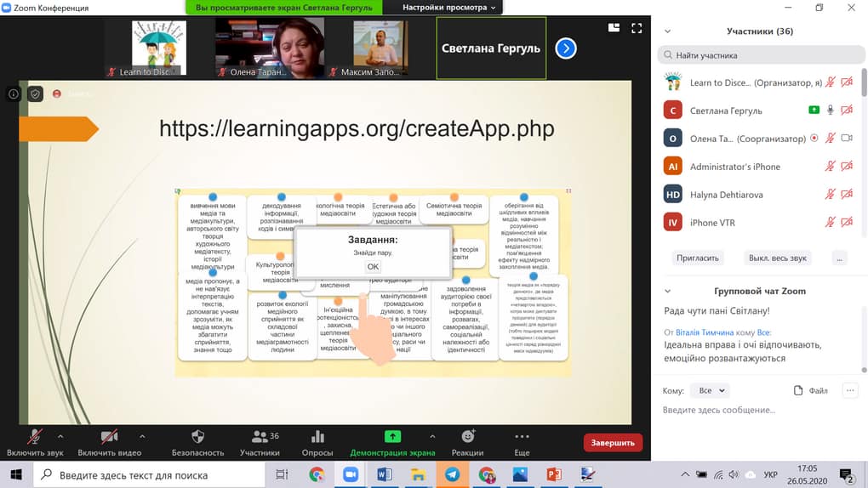The height and width of the screenshot is (488, 868).
Task: Open the Polls (Опросы) icon
Action: (x=317, y=436)
